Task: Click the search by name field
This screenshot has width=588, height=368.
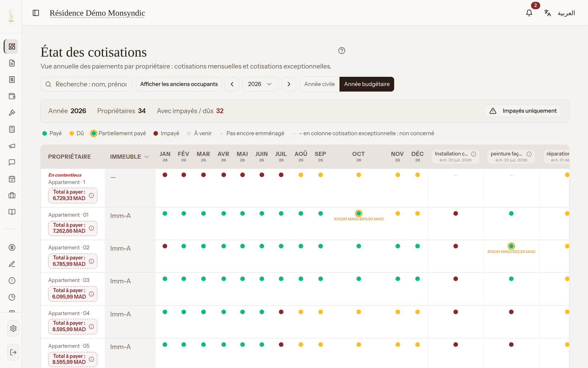Action: (x=87, y=84)
